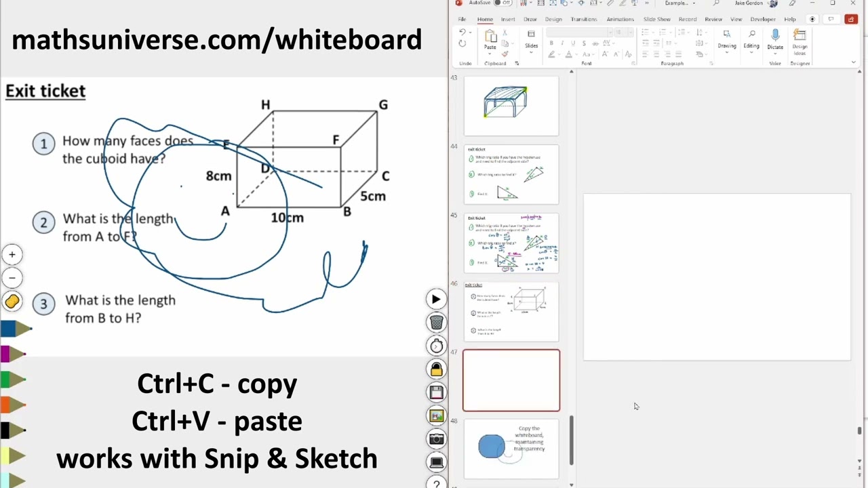Click the whiteboard minus zoom button
This screenshot has height=488, width=868.
coord(12,278)
